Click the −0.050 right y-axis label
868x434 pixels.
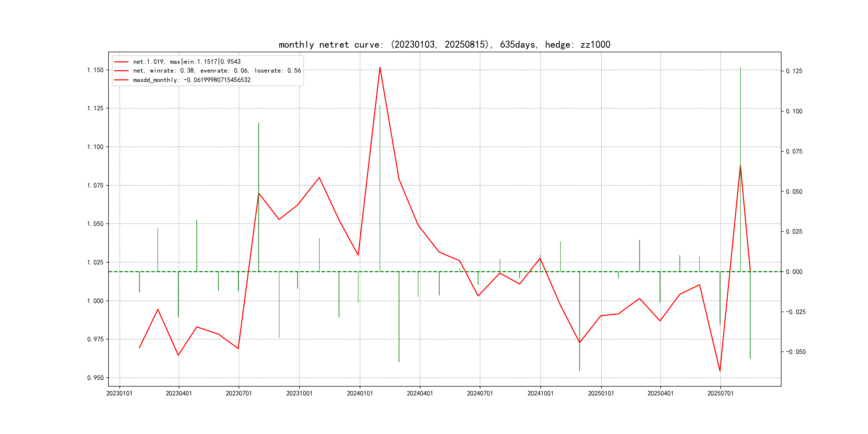coord(795,352)
